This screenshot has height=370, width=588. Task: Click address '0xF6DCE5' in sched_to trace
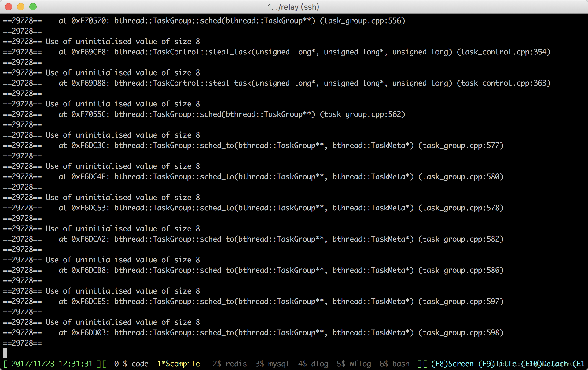[x=89, y=302]
